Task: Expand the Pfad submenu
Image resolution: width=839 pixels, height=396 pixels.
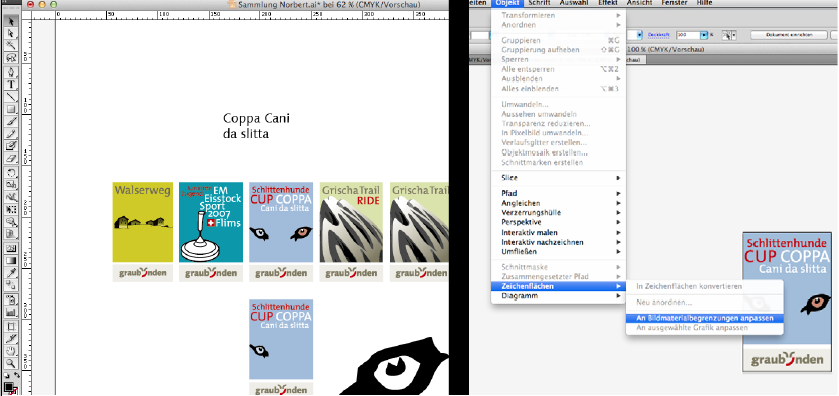Action: click(558, 193)
